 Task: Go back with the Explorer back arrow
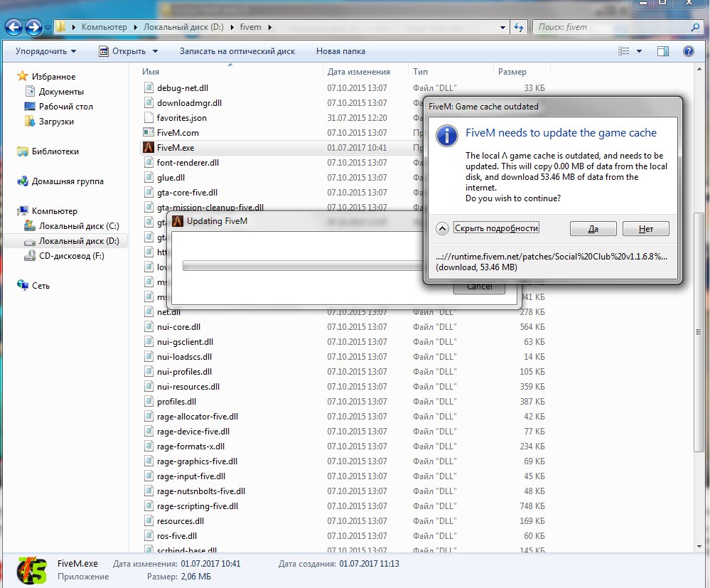pos(14,27)
